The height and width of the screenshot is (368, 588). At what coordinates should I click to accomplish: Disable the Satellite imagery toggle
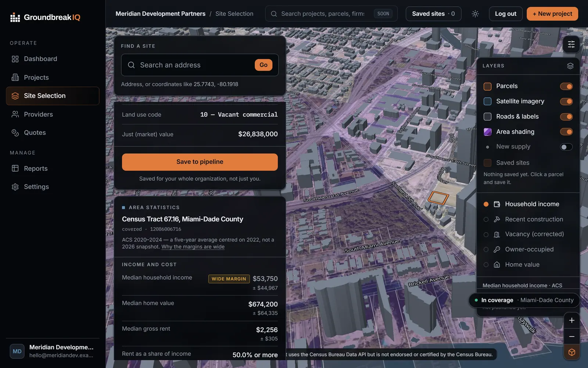[x=566, y=102]
